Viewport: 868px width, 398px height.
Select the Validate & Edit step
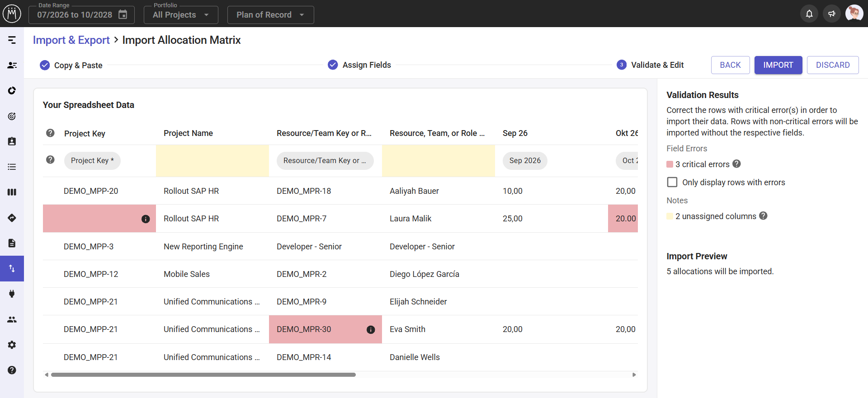click(650, 65)
